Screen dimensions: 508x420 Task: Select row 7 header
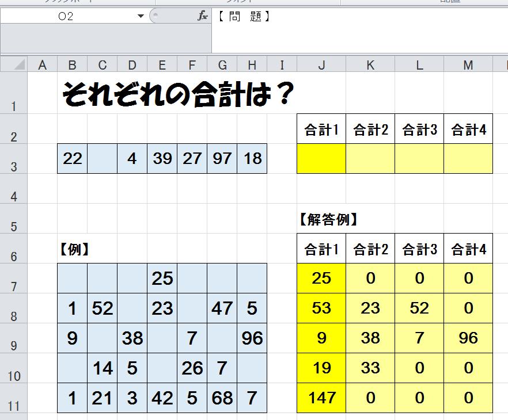(14, 278)
